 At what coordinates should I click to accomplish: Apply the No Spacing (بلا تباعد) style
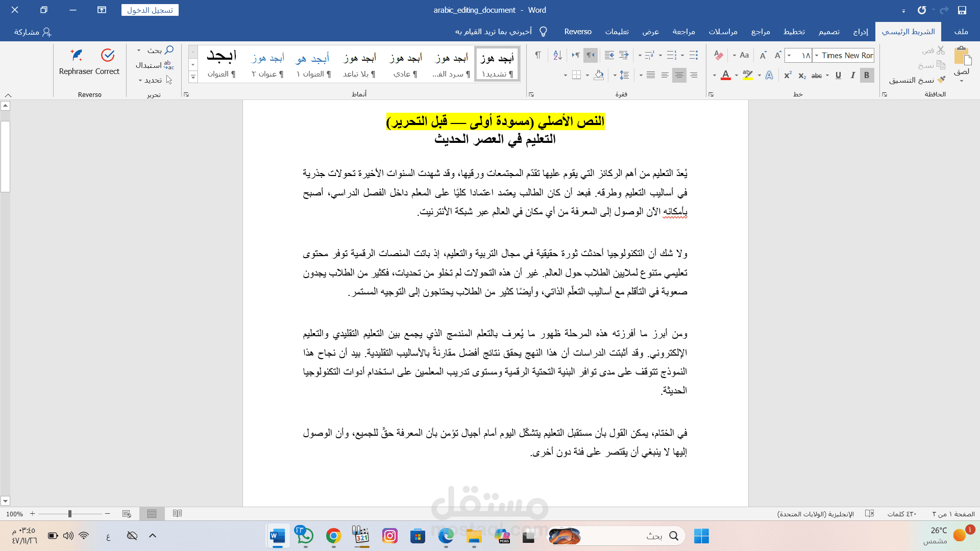pyautogui.click(x=360, y=64)
